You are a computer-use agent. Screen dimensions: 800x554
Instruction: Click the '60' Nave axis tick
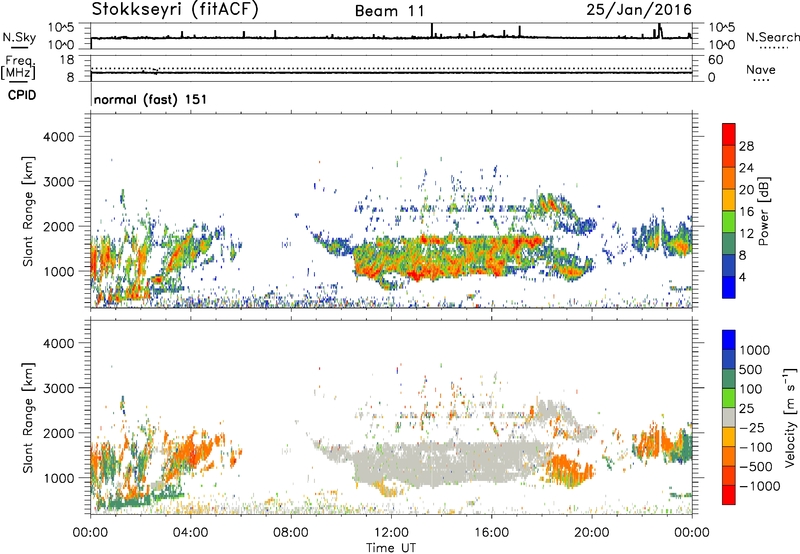715,60
